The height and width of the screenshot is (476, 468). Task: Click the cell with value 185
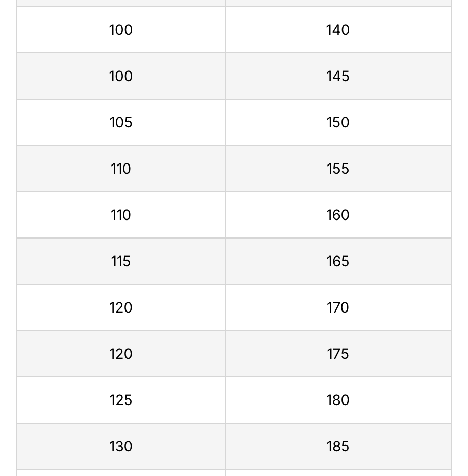338,447
